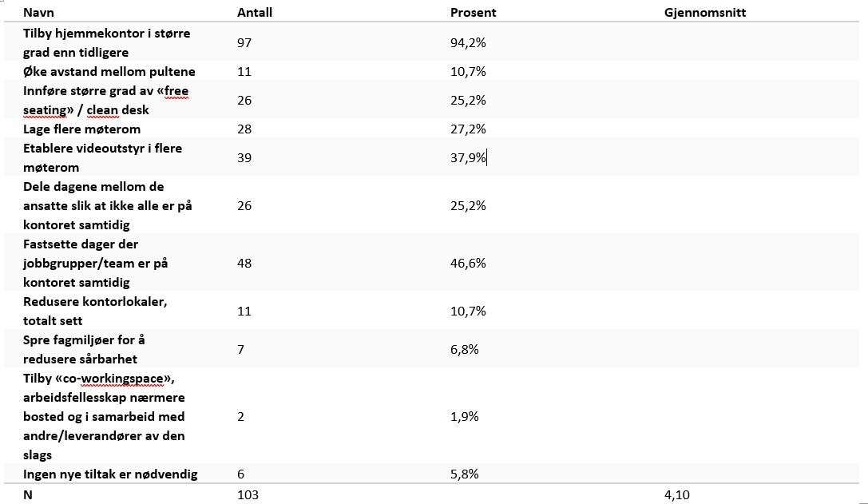Viewport: 868px width, 504px height.
Task: Place cursor in the 37,9% cell
Action: click(x=468, y=158)
